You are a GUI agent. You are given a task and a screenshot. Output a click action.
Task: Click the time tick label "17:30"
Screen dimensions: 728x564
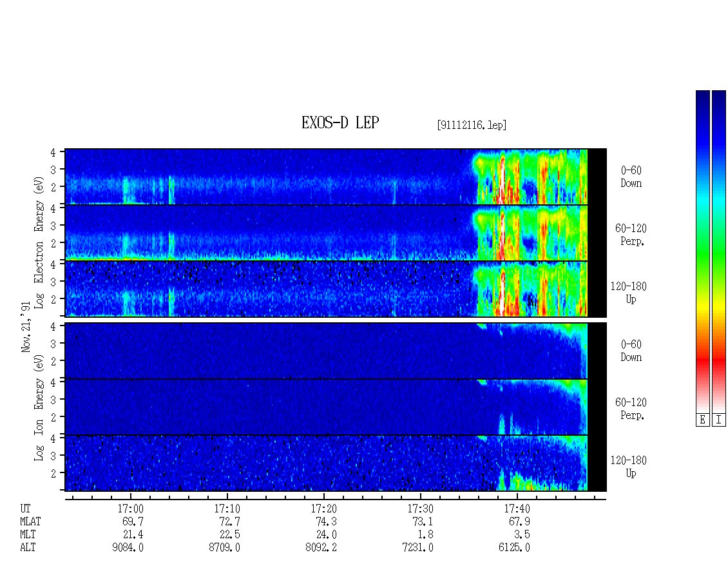point(420,509)
